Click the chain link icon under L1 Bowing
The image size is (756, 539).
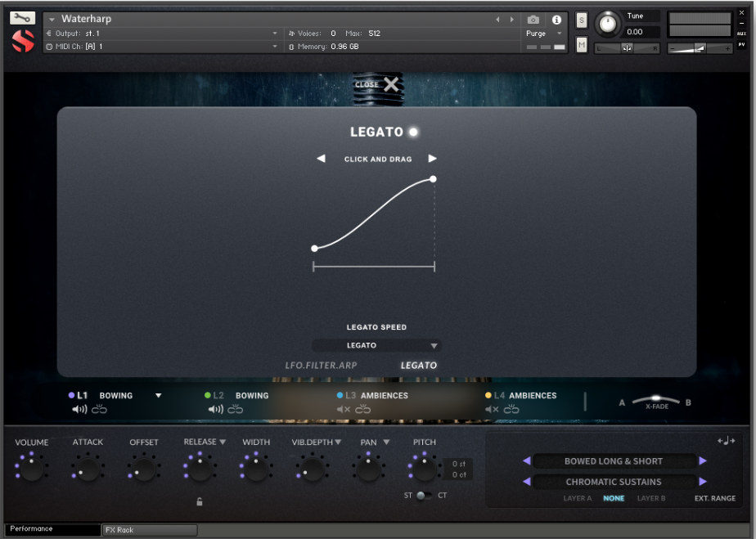point(99,409)
